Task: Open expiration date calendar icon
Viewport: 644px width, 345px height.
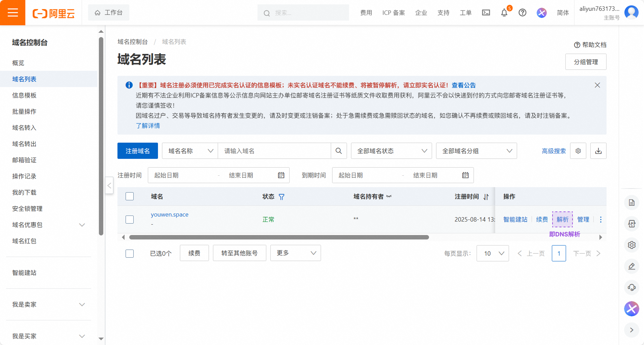Action: 465,175
